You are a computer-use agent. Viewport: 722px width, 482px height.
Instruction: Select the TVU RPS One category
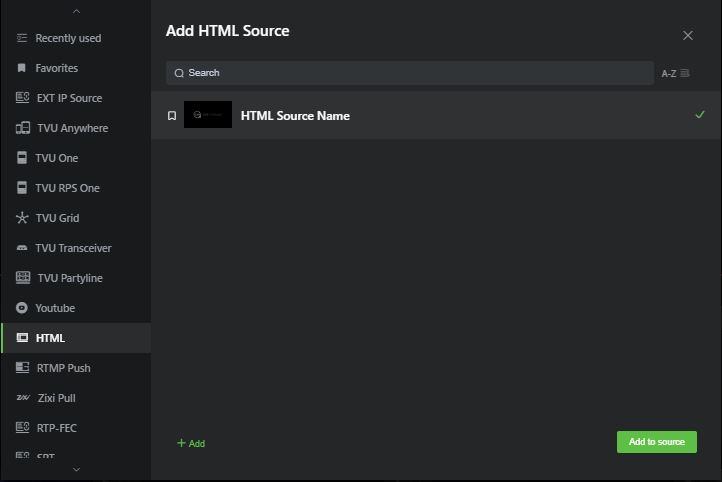point(76,188)
